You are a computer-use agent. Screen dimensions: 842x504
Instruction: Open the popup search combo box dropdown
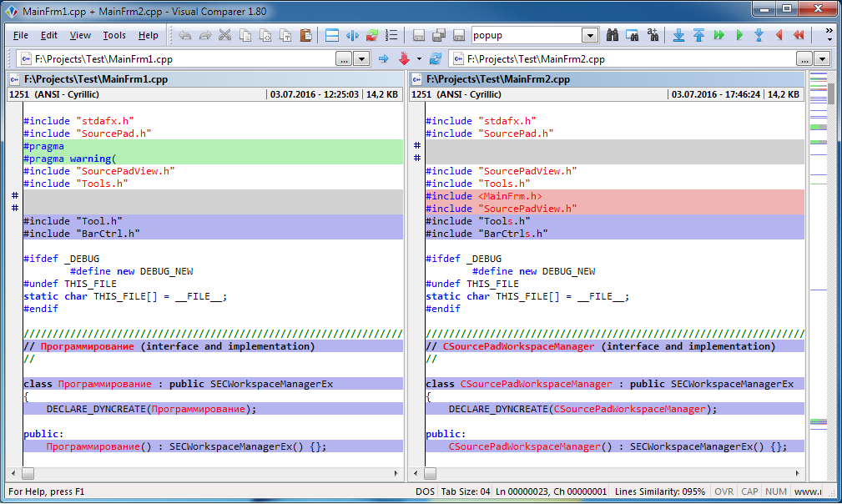pyautogui.click(x=590, y=36)
